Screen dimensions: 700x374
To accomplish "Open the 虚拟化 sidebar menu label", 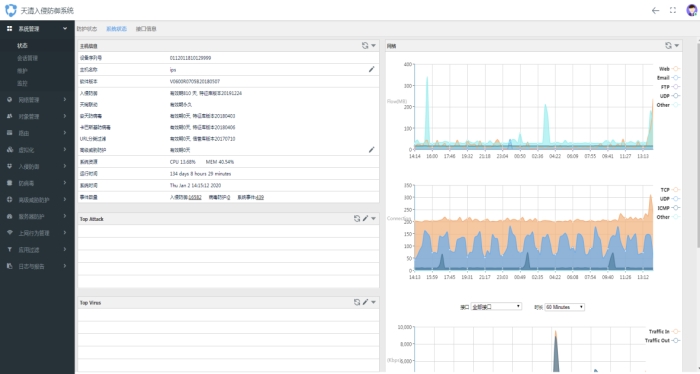I will coord(26,150).
